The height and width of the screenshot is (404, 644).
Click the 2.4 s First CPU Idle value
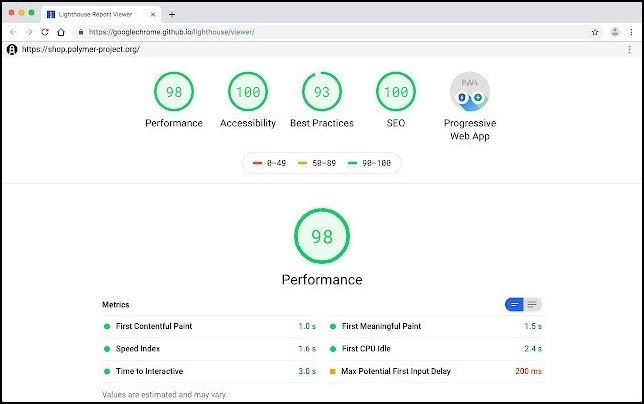533,349
